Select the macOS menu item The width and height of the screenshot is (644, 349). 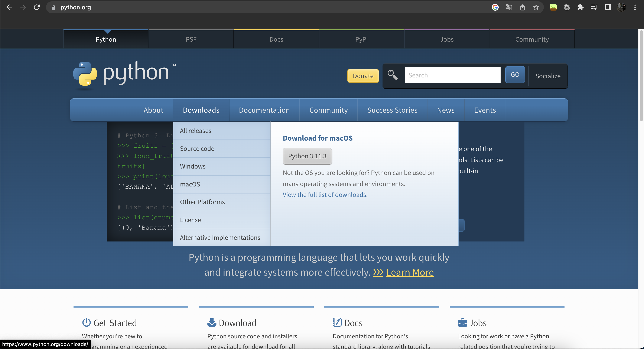190,184
